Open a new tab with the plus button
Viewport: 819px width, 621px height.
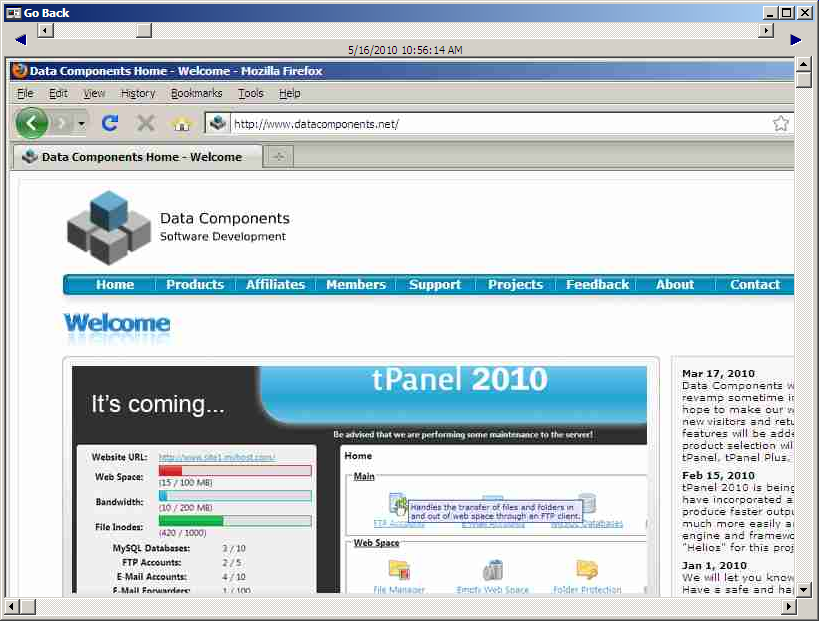point(278,157)
